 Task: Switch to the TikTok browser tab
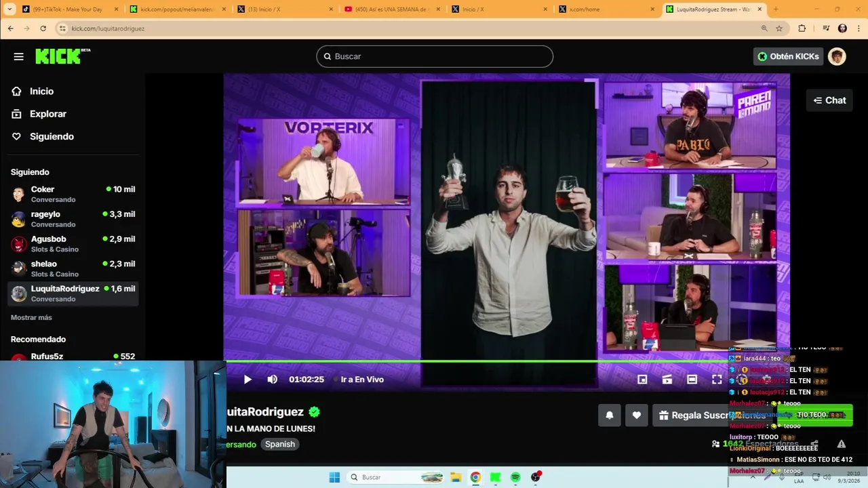click(x=71, y=9)
